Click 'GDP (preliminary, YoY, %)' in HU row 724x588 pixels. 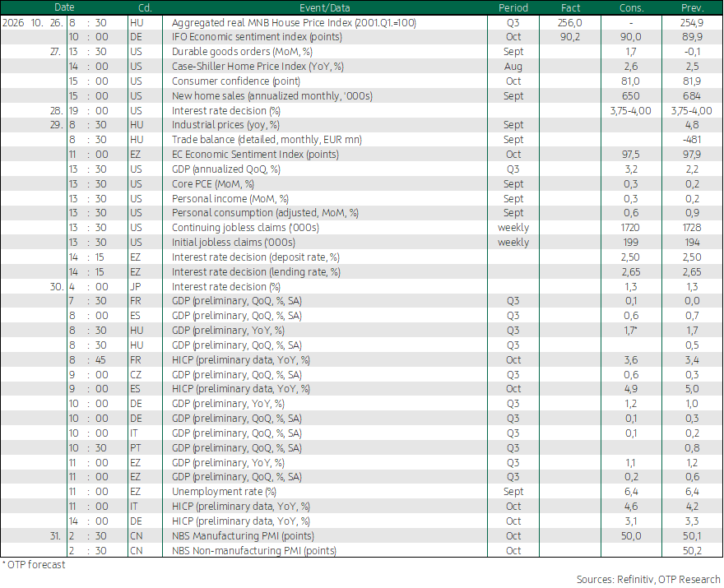(x=228, y=331)
